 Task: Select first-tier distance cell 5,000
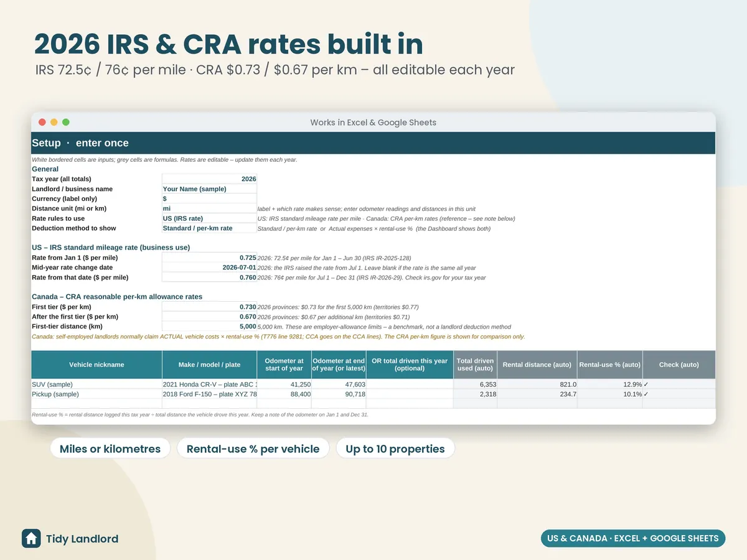tap(209, 327)
